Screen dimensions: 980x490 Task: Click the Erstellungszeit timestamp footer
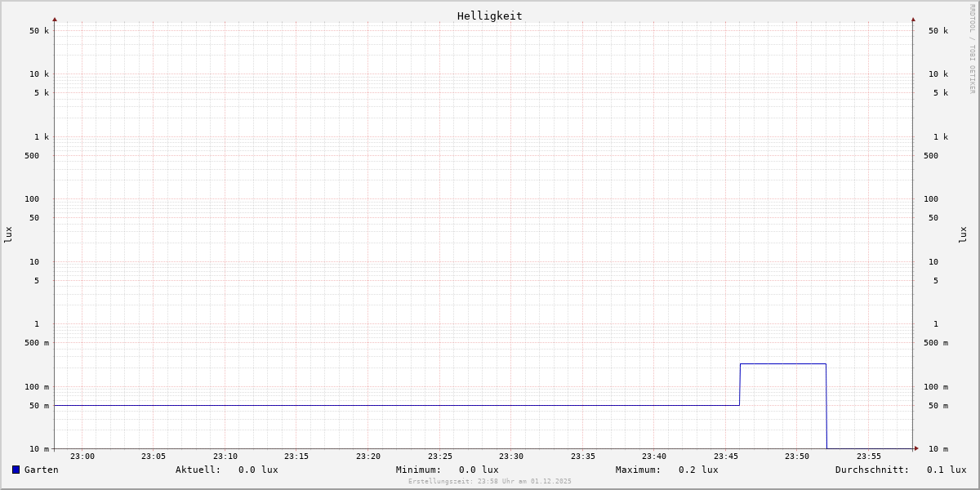490,481
